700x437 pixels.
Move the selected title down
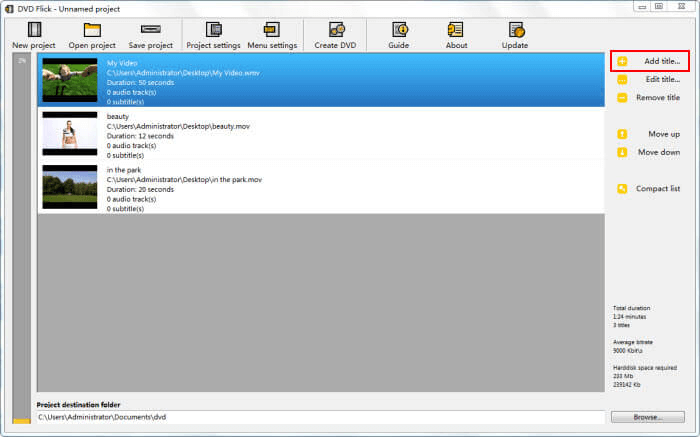649,152
